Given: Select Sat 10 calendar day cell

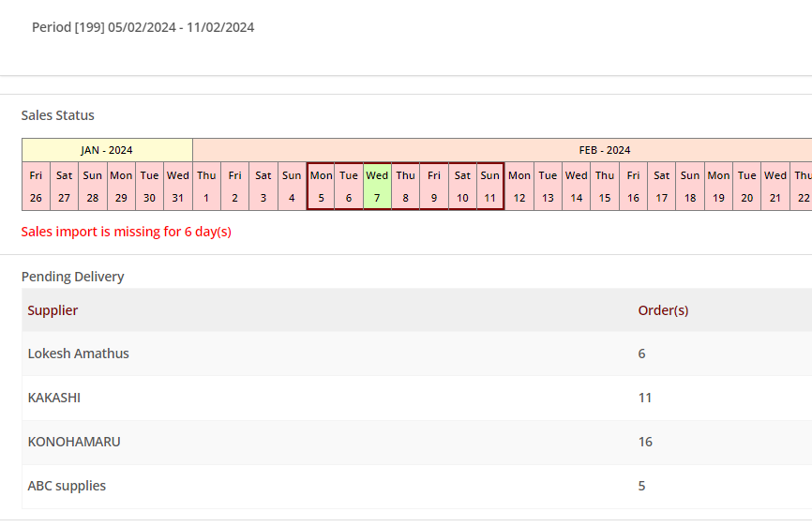Looking at the screenshot, I should click(462, 186).
